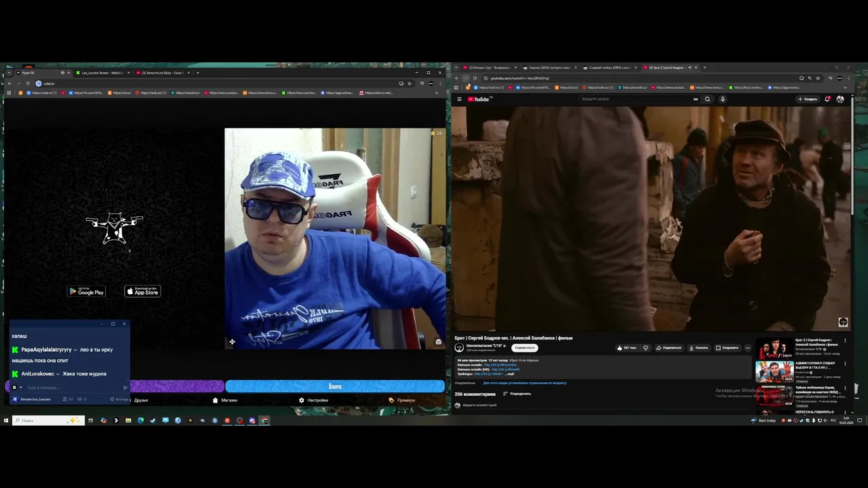Screen dimensions: 868x488
Task: Click the 'Скачать' download button
Action: pyautogui.click(x=698, y=348)
